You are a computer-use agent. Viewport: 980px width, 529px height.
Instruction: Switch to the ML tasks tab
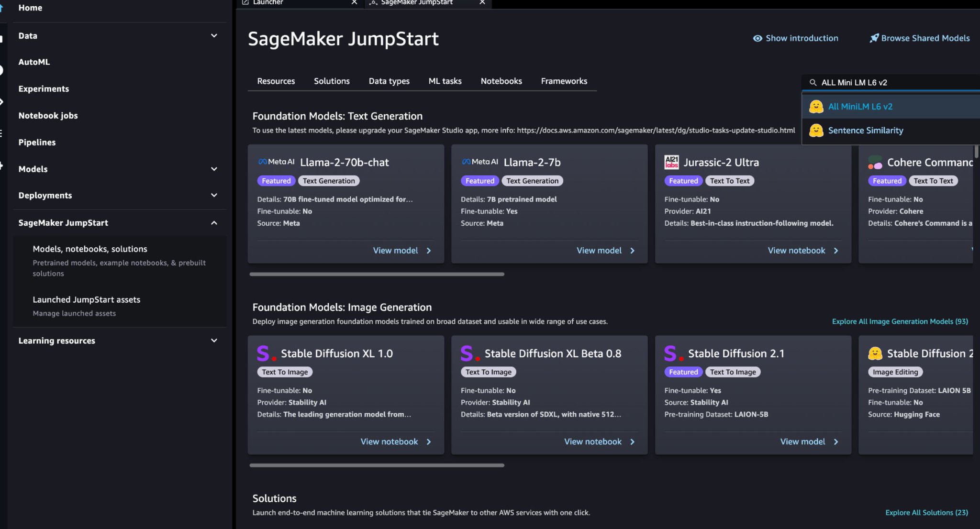(x=445, y=81)
